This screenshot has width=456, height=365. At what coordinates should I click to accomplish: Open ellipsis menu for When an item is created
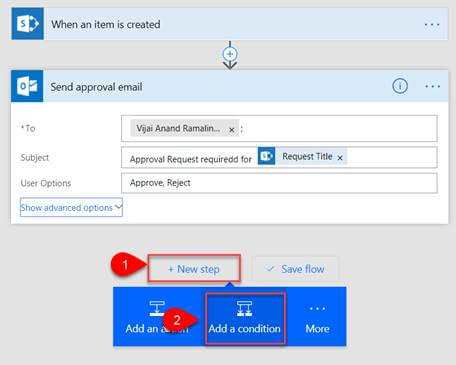pos(432,24)
